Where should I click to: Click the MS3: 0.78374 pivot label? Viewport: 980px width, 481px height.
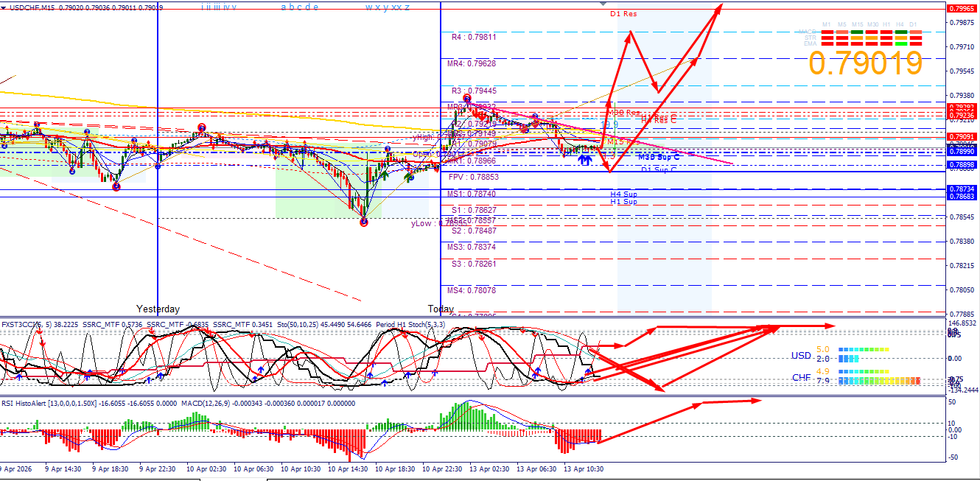472,247
